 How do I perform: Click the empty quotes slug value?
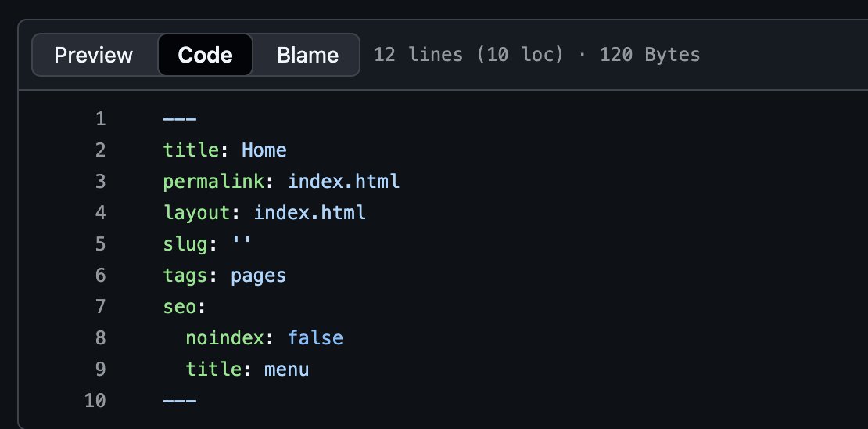click(242, 242)
